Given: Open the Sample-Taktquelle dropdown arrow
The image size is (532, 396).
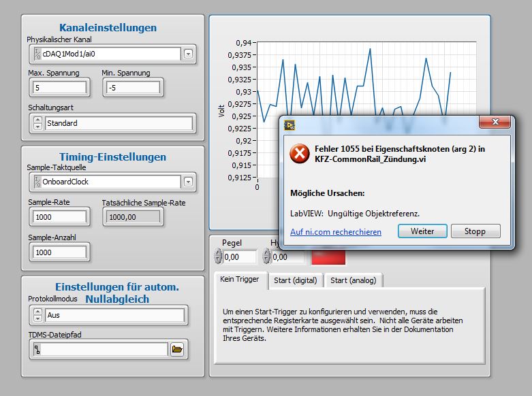Looking at the screenshot, I should 188,182.
